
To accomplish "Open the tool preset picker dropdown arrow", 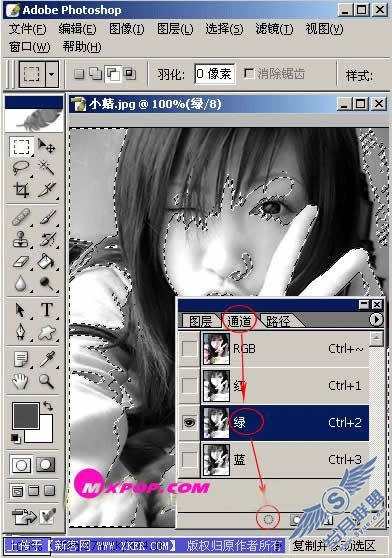I will [x=52, y=74].
